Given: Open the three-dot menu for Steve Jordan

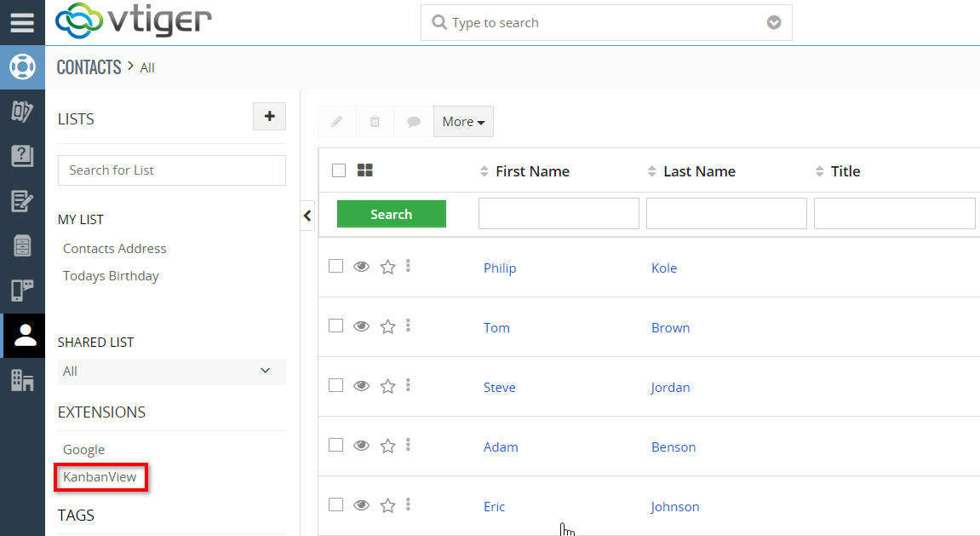Looking at the screenshot, I should click(408, 385).
